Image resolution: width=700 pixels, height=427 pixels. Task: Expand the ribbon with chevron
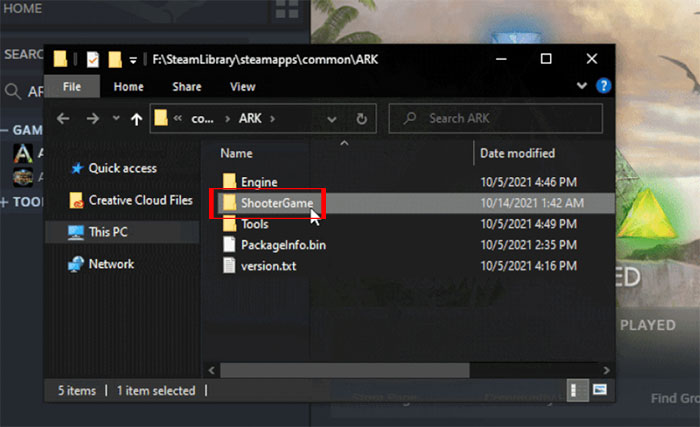pos(581,86)
